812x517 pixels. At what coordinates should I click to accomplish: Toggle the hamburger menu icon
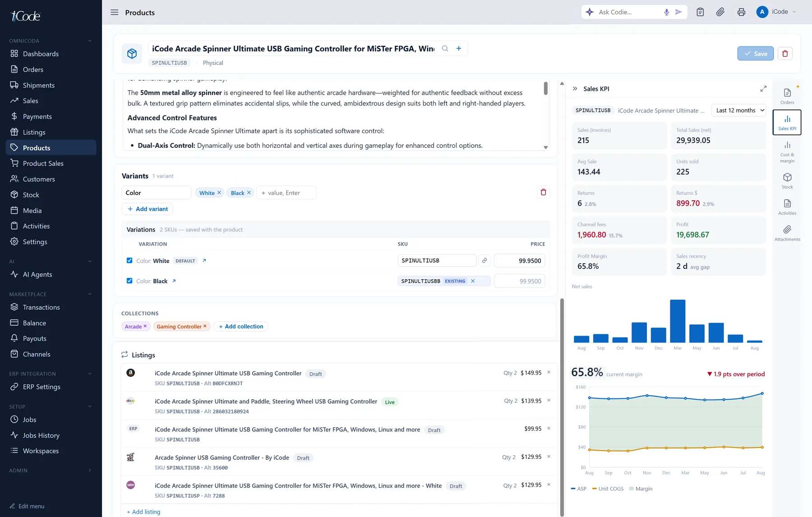[x=115, y=12]
